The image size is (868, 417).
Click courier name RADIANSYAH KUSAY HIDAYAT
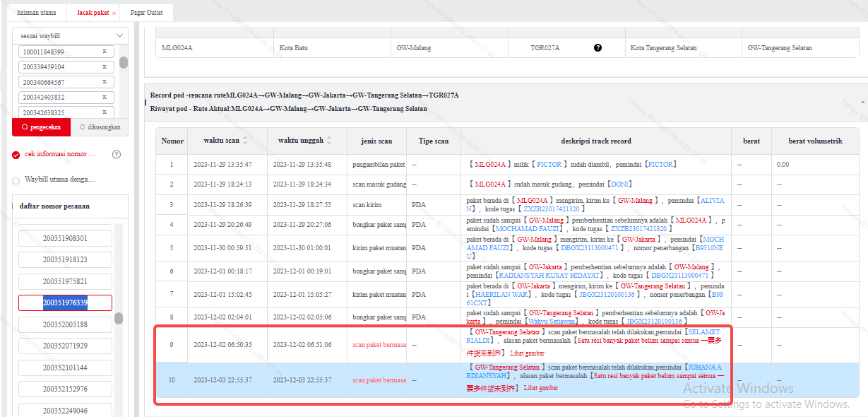pyautogui.click(x=549, y=275)
